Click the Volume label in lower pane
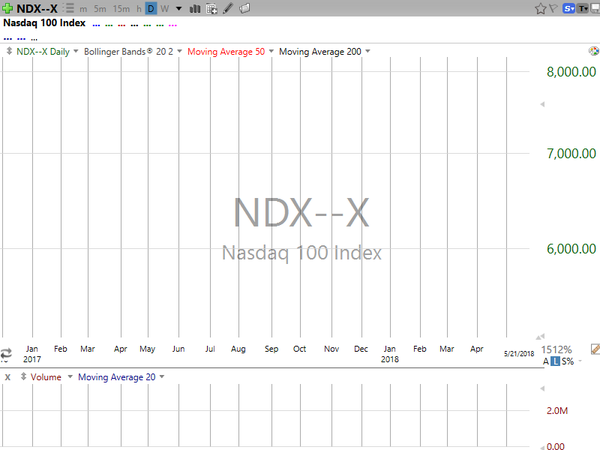 [x=46, y=377]
